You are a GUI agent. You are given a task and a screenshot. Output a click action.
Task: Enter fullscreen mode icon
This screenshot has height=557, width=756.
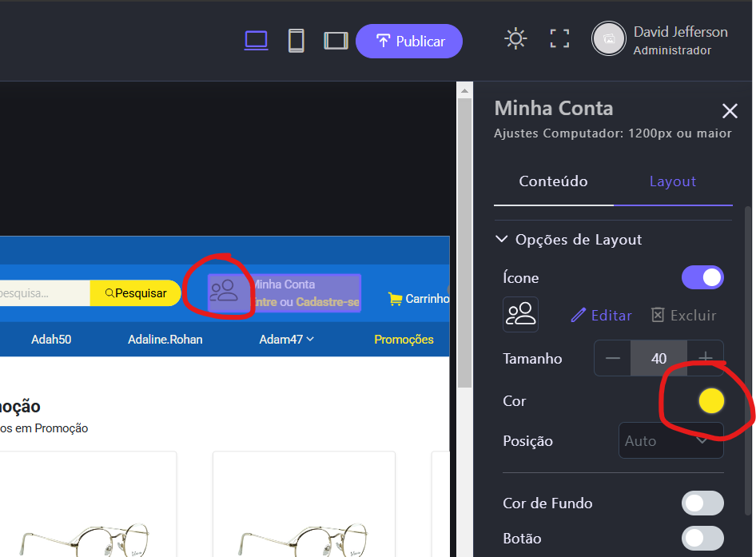559,39
